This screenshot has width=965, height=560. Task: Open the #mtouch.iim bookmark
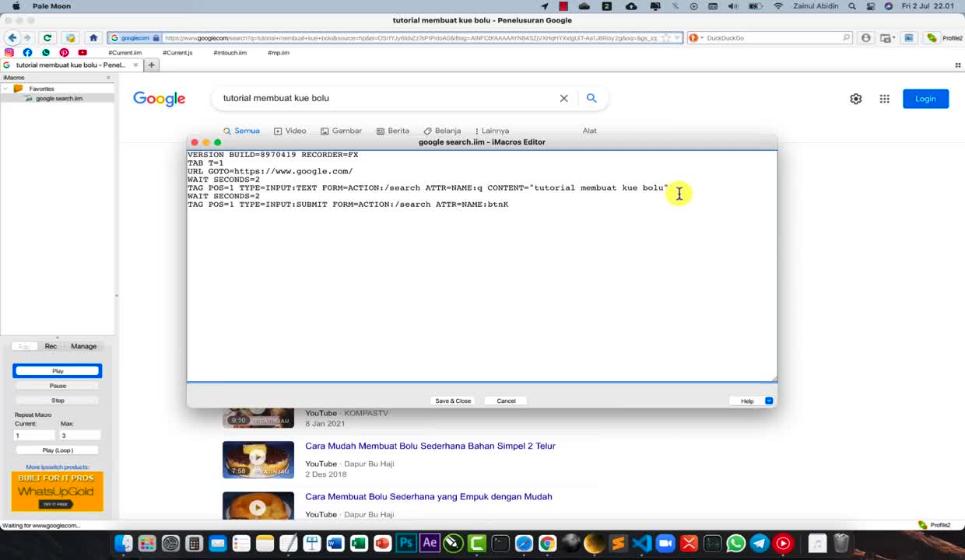coord(230,53)
